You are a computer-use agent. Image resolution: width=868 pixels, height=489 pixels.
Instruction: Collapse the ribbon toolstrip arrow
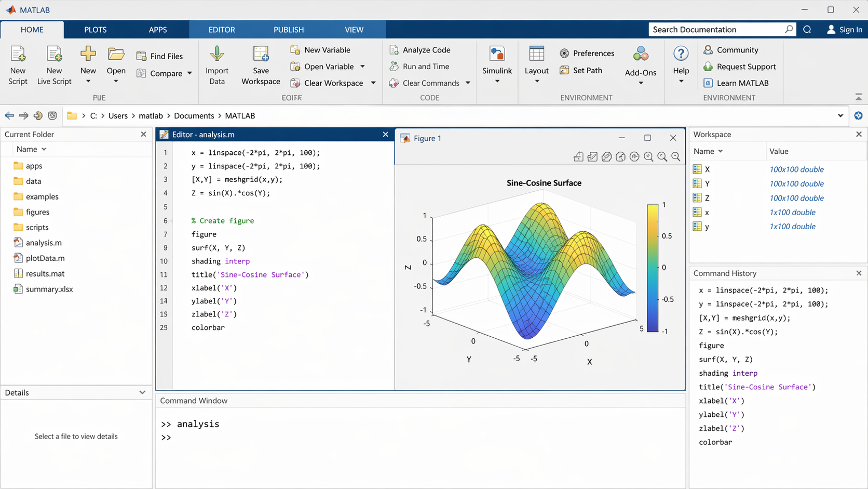pos(859,97)
